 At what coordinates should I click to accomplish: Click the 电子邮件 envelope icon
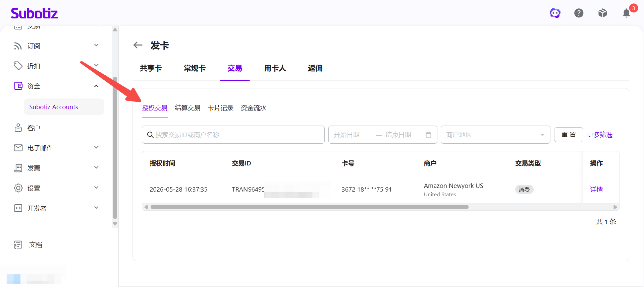pos(18,148)
